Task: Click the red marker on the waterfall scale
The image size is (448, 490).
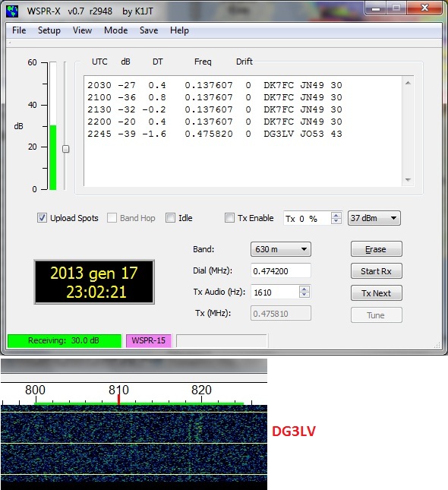Action: click(x=118, y=400)
